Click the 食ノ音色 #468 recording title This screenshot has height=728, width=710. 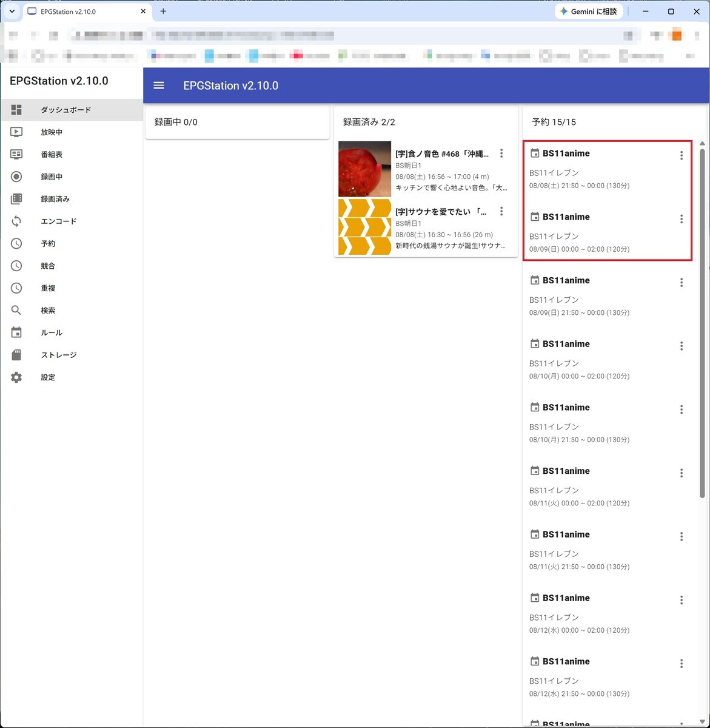coord(442,154)
